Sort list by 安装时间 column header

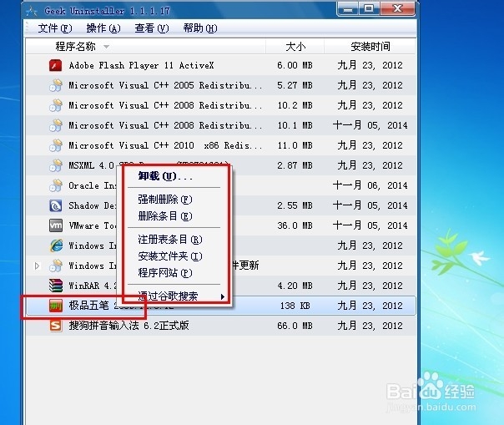[x=370, y=47]
